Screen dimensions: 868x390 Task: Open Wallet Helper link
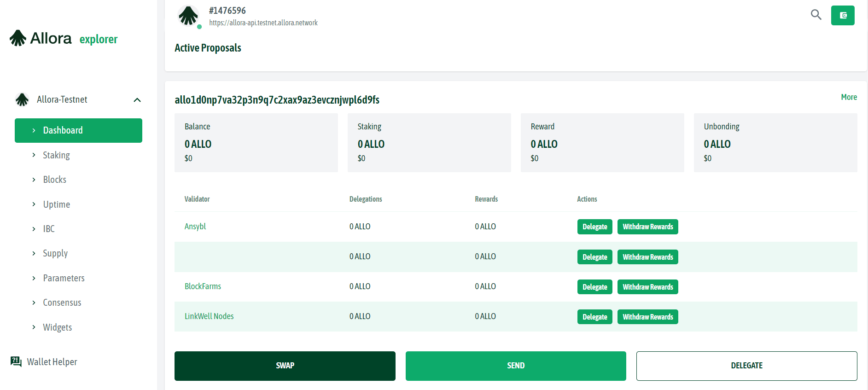coord(52,362)
